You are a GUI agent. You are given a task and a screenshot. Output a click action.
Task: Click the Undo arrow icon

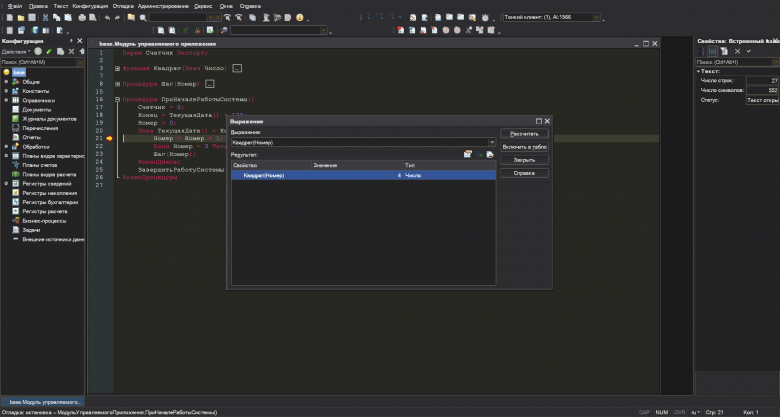click(107, 17)
